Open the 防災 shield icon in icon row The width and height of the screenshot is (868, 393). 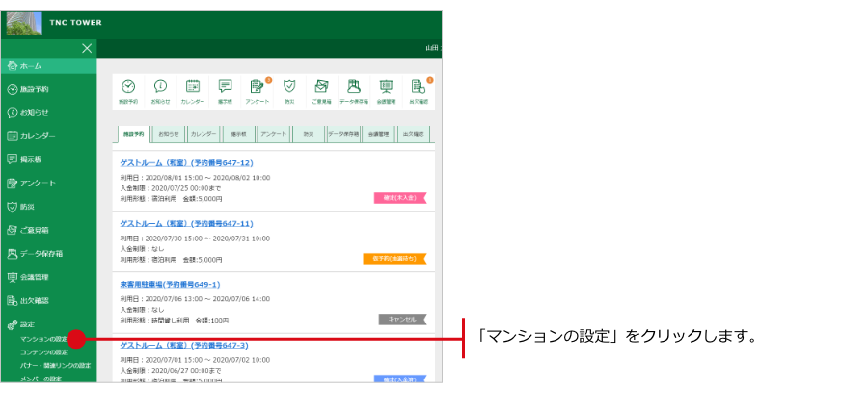click(x=289, y=89)
